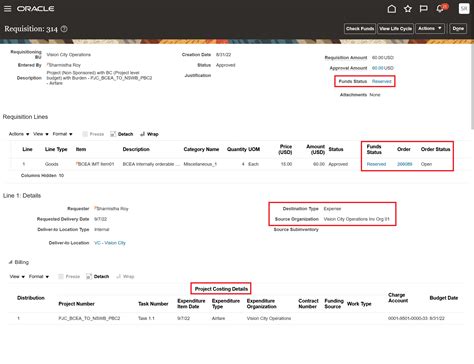The width and height of the screenshot is (474, 364).
Task: Open Favorites star icon
Action: (408, 9)
